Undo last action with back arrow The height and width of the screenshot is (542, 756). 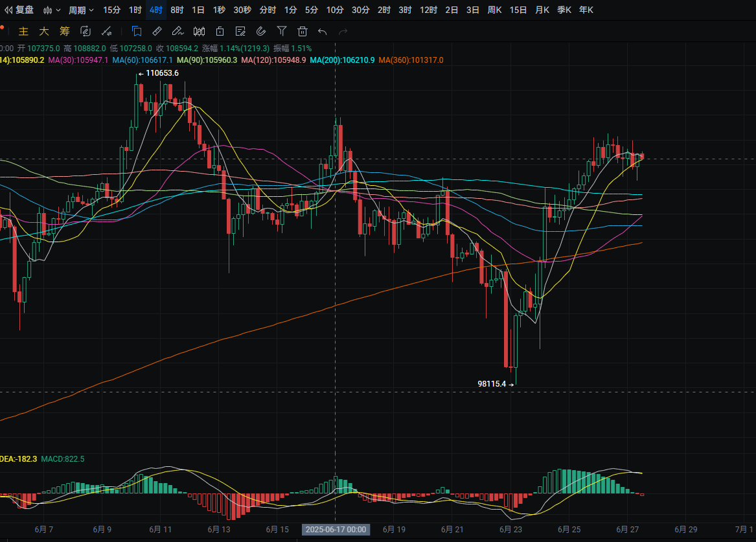(323, 31)
